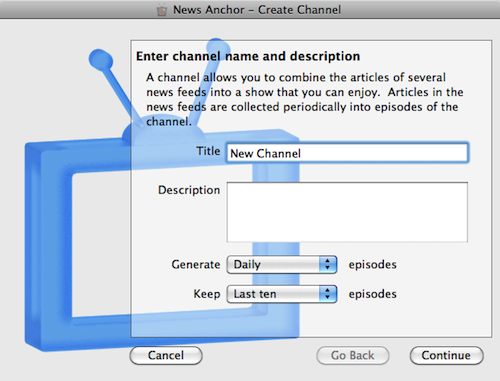Click the 'Title' field label
This screenshot has height=381, width=500.
coord(208,151)
